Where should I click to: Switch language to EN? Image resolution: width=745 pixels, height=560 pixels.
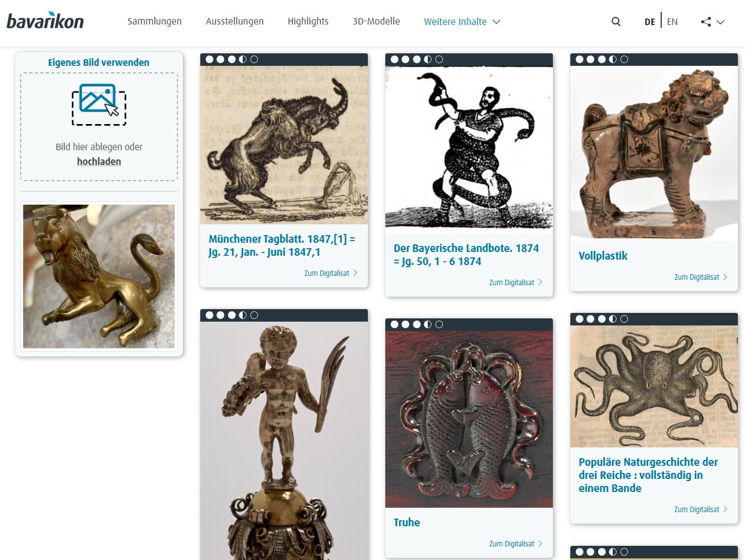coord(672,22)
